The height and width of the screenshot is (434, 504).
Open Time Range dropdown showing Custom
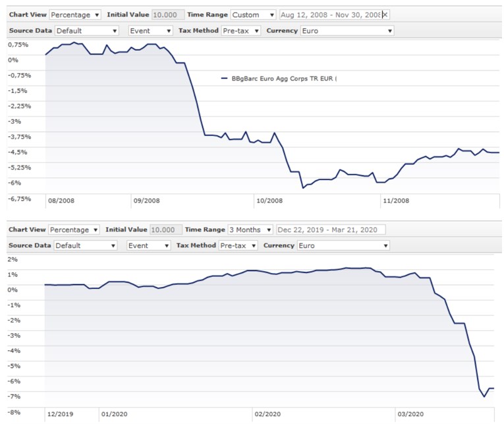tap(254, 15)
